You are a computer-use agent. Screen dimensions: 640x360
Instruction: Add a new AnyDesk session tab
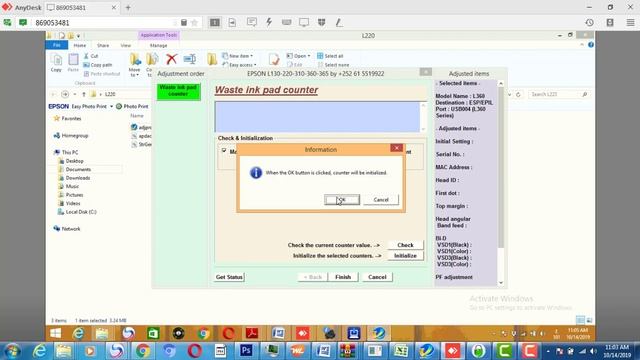tap(128, 7)
